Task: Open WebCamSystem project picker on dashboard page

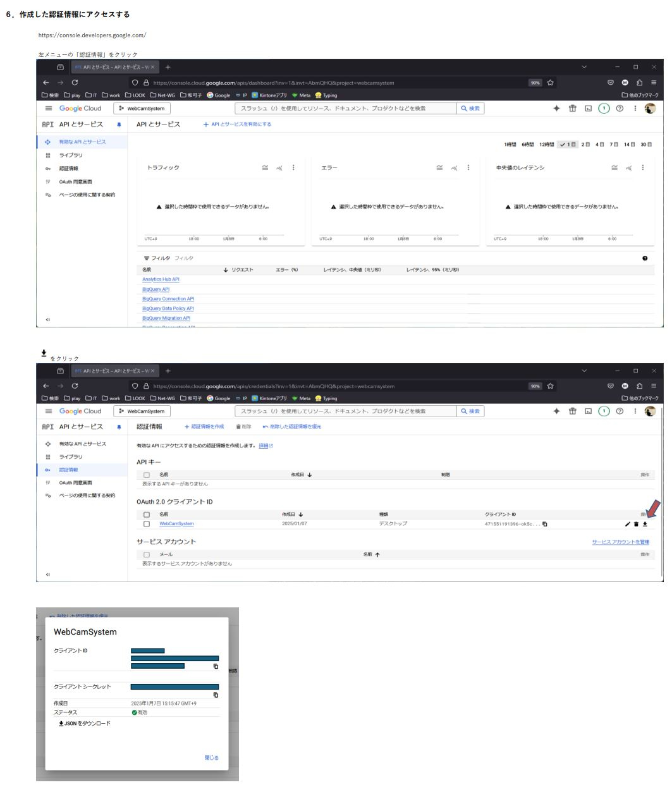Action: tap(144, 109)
